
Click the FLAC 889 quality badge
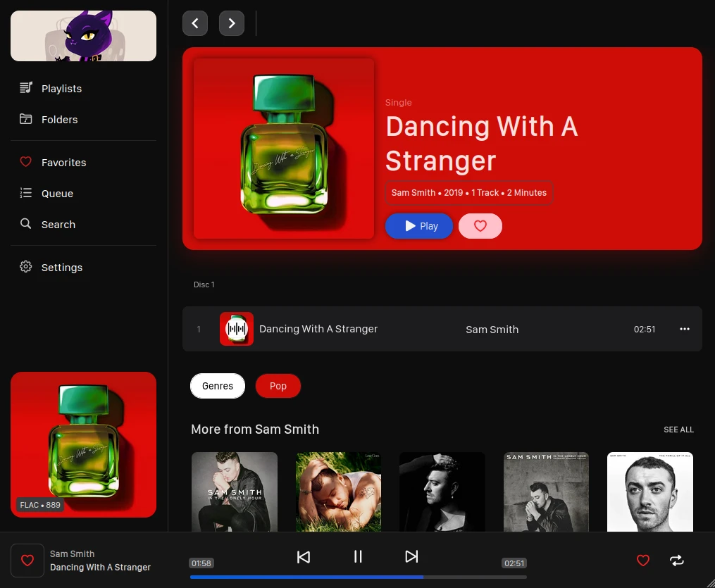[x=40, y=505]
